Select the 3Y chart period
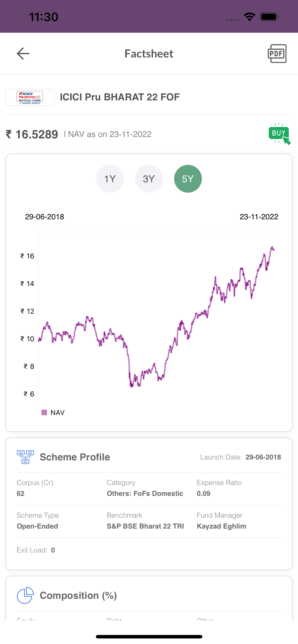The width and height of the screenshot is (298, 644). pyautogui.click(x=149, y=179)
